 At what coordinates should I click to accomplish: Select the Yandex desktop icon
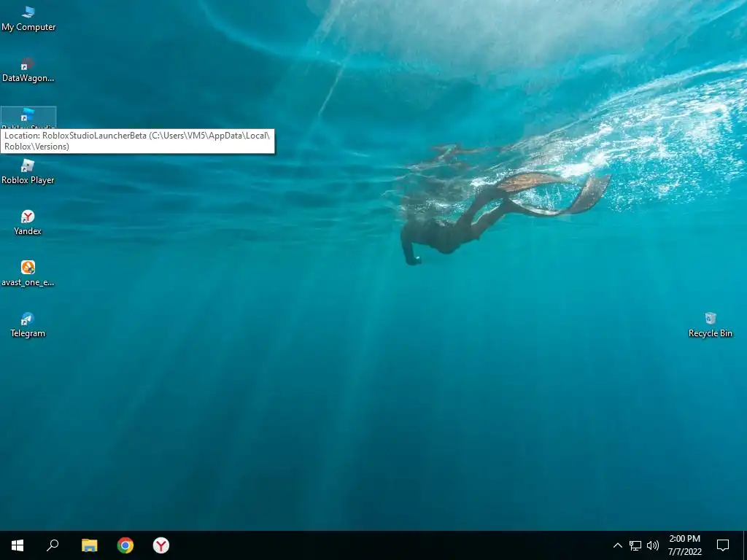pos(28,223)
